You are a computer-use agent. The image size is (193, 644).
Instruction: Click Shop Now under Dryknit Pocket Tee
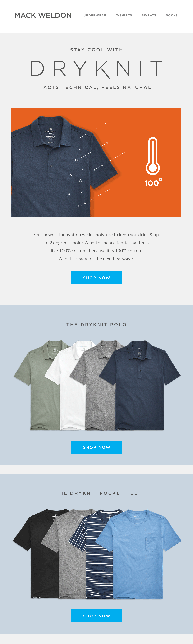click(x=96, y=616)
